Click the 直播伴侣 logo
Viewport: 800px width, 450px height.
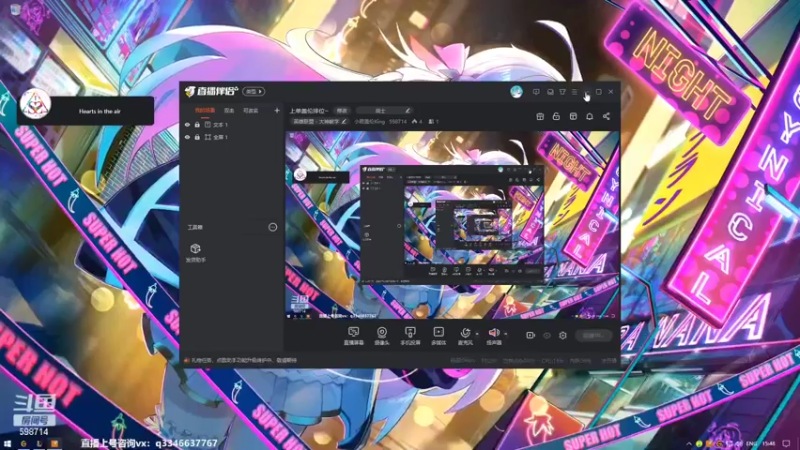coord(211,91)
